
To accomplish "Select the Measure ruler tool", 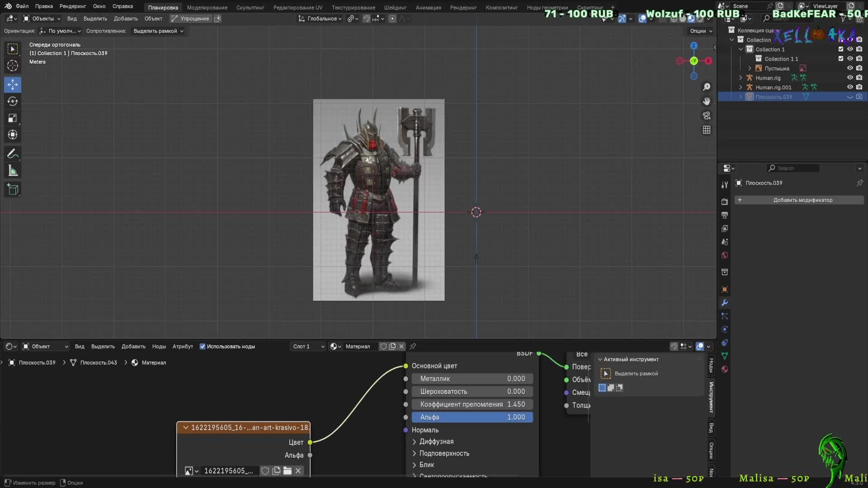I will pos(13,171).
